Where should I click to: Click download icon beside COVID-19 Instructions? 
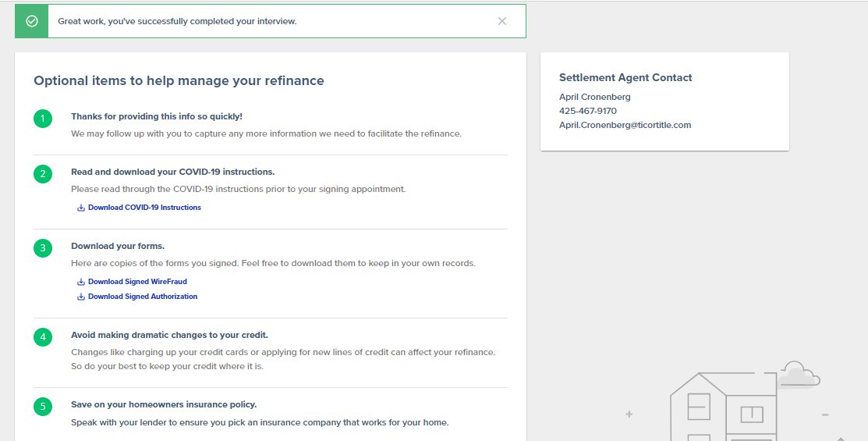pyautogui.click(x=81, y=208)
